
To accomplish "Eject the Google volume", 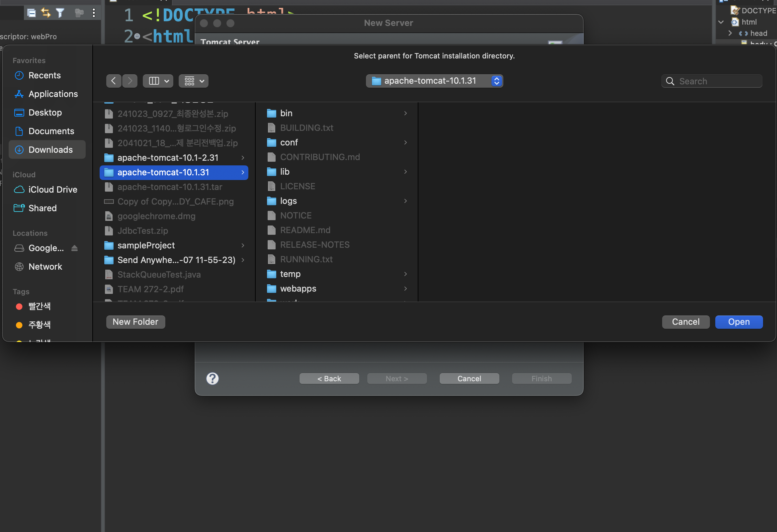I will click(x=75, y=248).
